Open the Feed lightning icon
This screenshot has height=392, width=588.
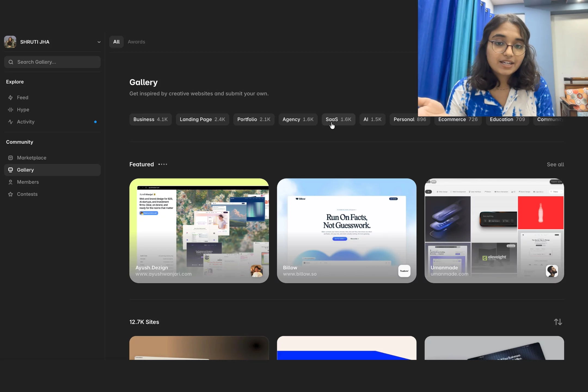11,97
